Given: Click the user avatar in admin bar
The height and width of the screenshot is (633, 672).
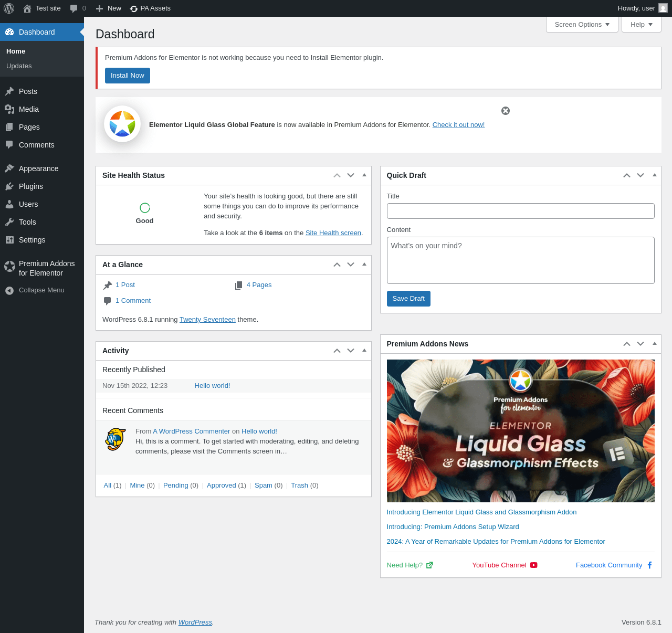Looking at the screenshot, I should tap(663, 8).
